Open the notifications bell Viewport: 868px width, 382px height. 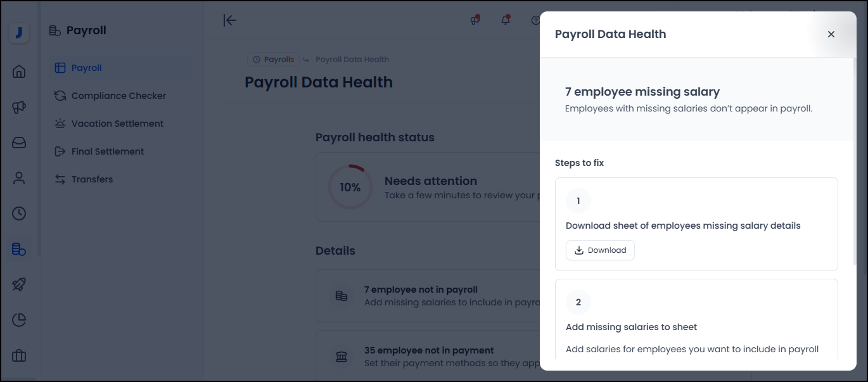pyautogui.click(x=506, y=20)
